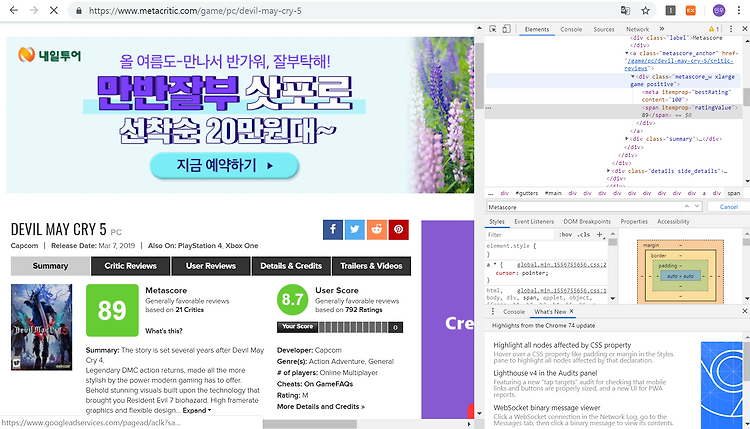The image size is (750, 429).
Task: Set your score on the Your Score bar
Action: click(x=353, y=327)
